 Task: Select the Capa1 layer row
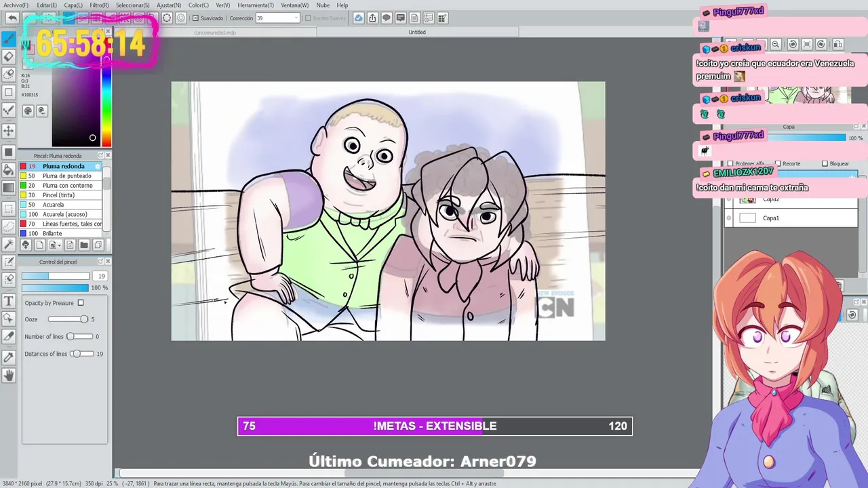point(791,218)
